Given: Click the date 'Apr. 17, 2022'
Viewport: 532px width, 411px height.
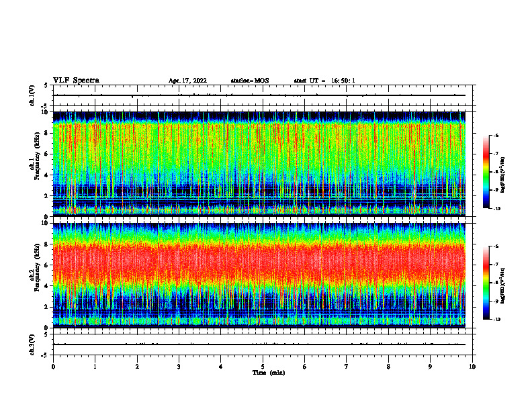Looking at the screenshot, I should click(187, 81).
